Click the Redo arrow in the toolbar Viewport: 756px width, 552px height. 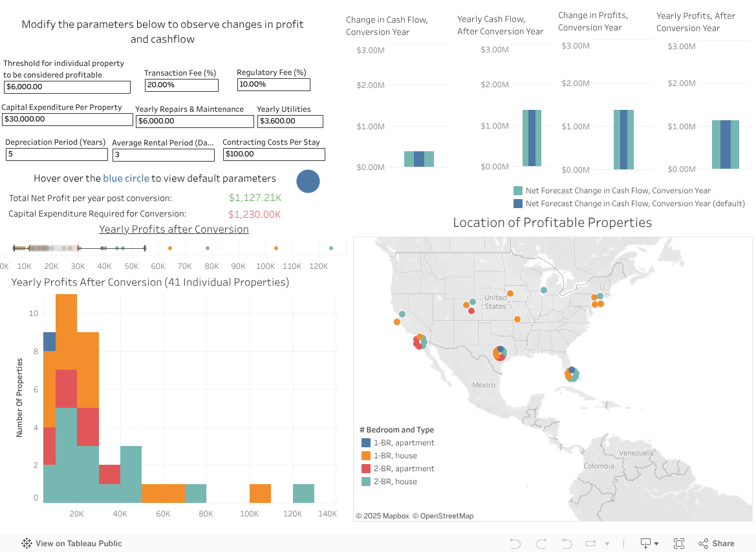(x=541, y=544)
